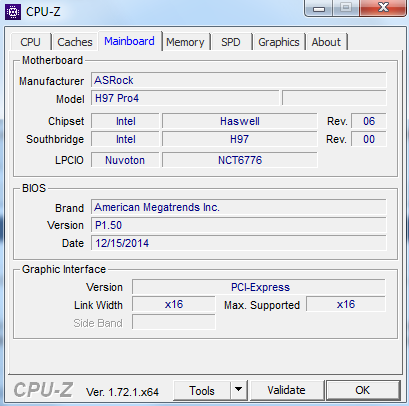Image resolution: width=409 pixels, height=406 pixels.
Task: Click chipset revision value 06
Action: click(x=369, y=121)
